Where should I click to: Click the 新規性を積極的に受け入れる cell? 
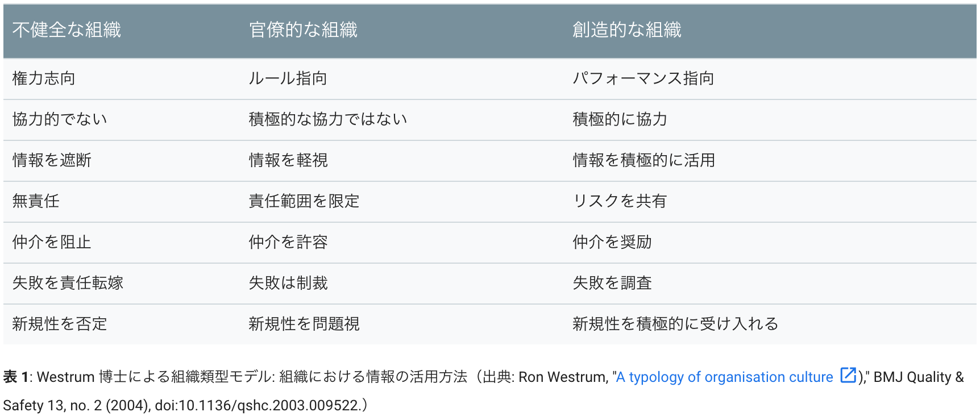pyautogui.click(x=770, y=325)
